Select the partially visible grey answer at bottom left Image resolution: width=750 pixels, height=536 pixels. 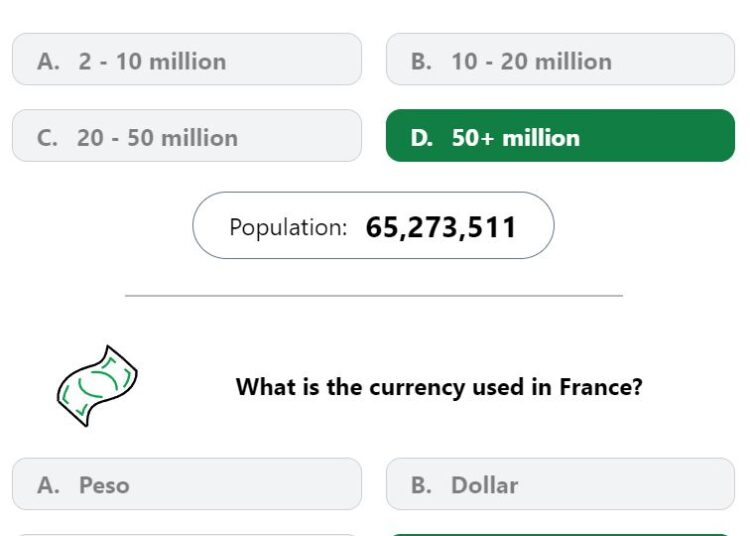[187, 535]
